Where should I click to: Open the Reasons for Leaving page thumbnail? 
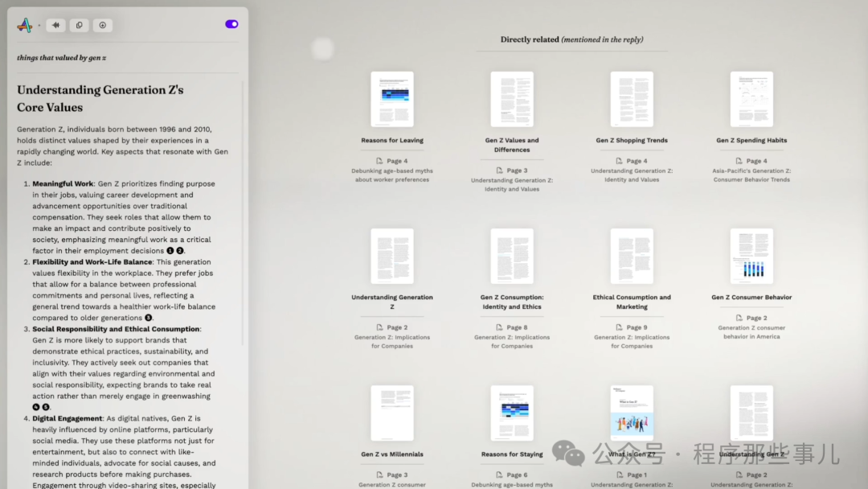click(392, 99)
